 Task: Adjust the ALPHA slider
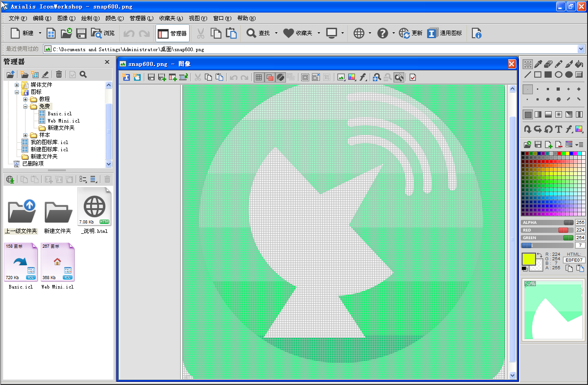click(x=547, y=223)
